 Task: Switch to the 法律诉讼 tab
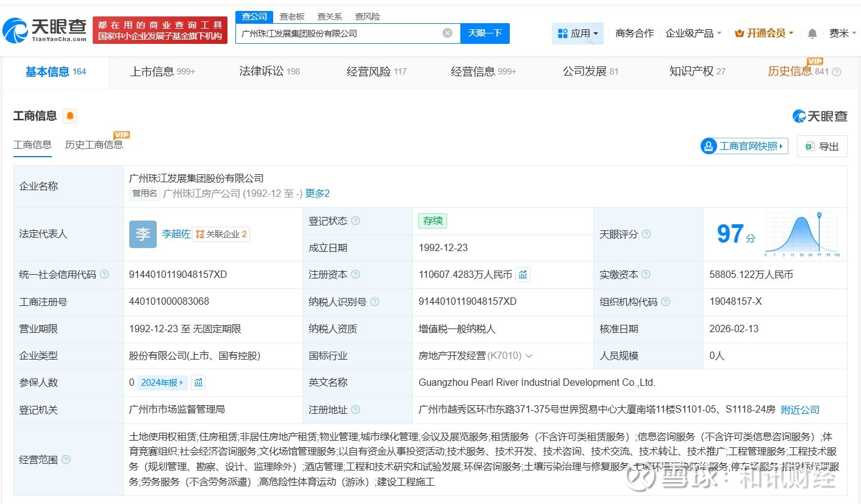click(x=269, y=71)
